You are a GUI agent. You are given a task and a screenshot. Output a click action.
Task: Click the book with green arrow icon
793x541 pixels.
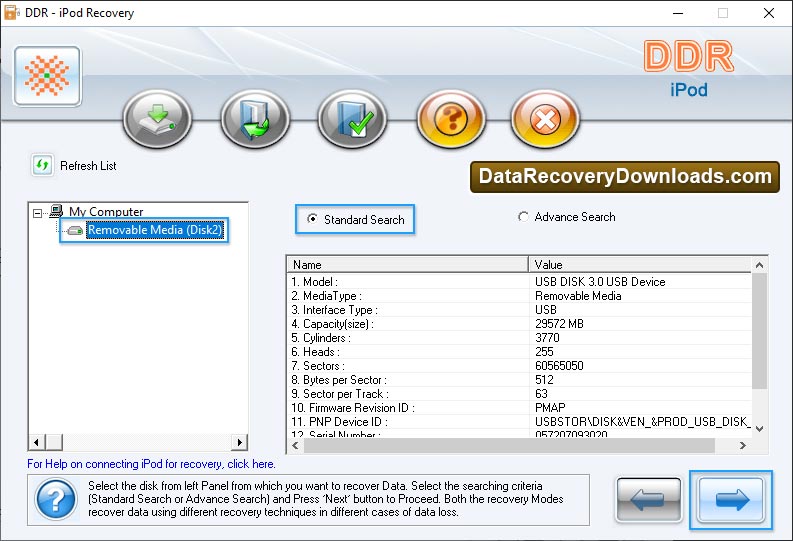coord(255,119)
